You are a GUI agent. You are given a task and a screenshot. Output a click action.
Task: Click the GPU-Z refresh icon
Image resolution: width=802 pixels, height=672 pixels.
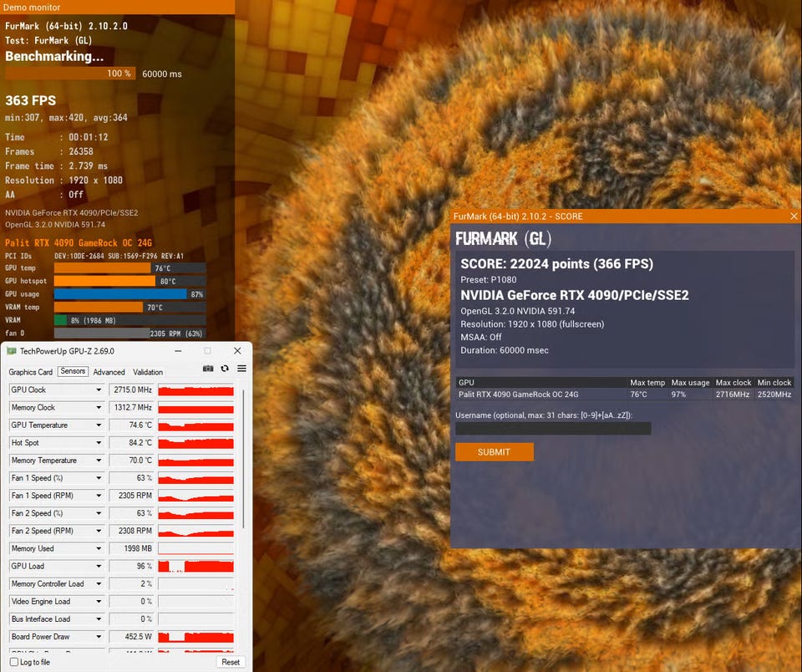coord(225,369)
